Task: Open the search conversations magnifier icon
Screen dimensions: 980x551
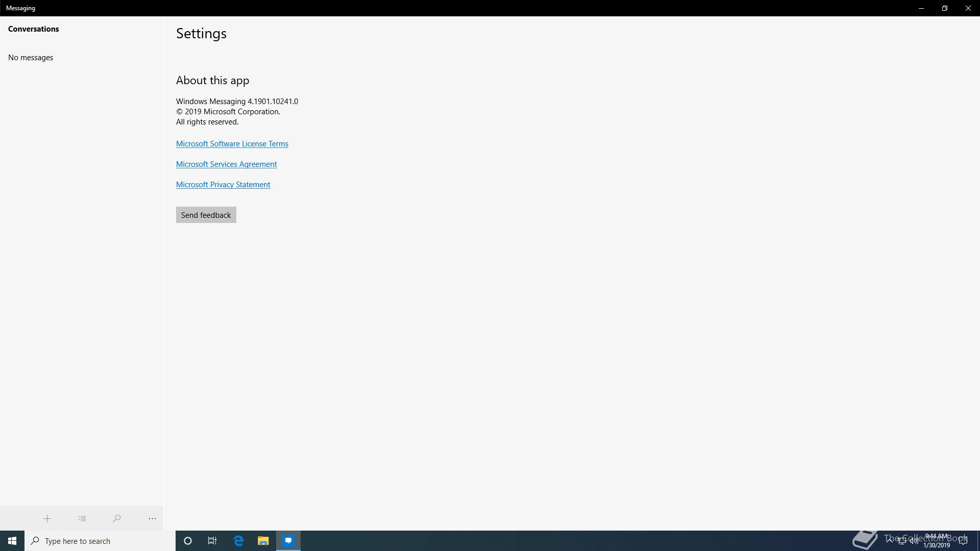Action: tap(116, 518)
